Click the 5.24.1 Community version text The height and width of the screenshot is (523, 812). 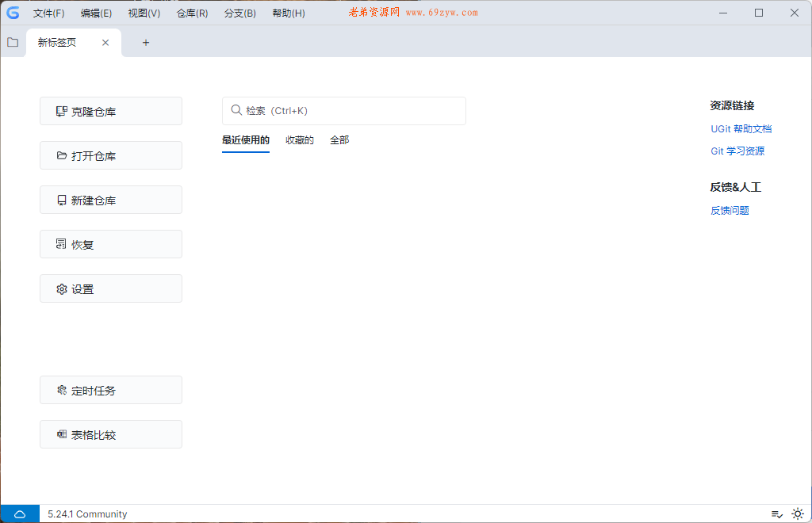point(87,514)
